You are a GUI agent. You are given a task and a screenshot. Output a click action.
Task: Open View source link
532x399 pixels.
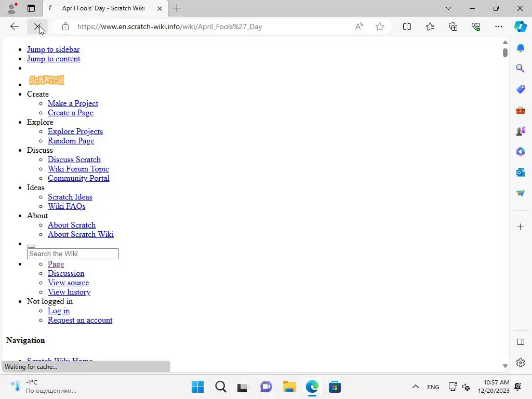69,283
